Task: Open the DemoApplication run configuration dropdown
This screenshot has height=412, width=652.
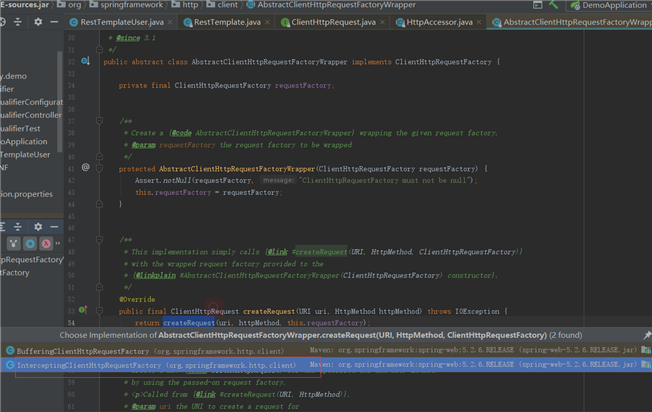Action: pyautogui.click(x=609, y=5)
